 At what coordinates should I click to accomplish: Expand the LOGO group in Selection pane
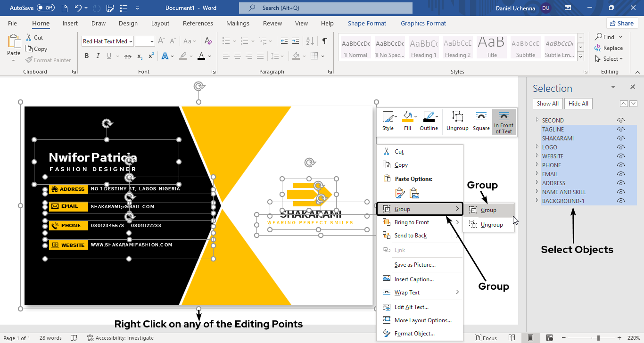pos(537,147)
